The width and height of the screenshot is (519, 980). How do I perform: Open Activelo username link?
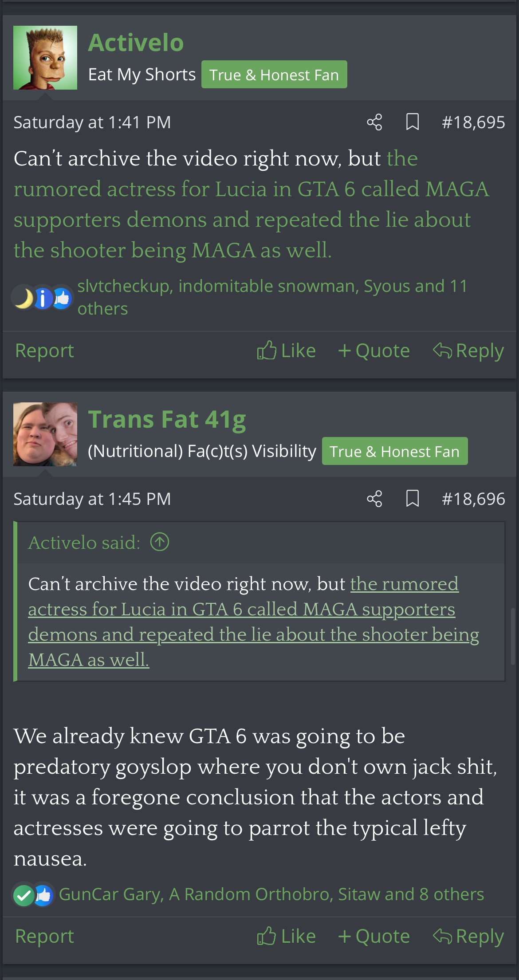tap(136, 43)
